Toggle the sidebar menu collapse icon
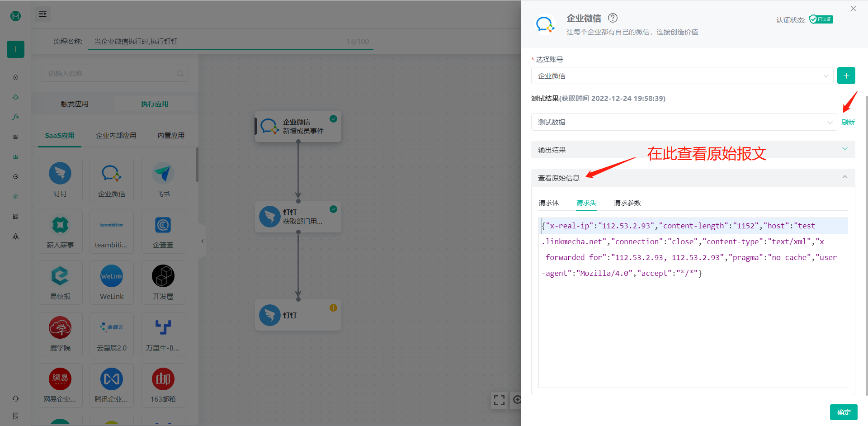Image resolution: width=868 pixels, height=426 pixels. click(43, 14)
